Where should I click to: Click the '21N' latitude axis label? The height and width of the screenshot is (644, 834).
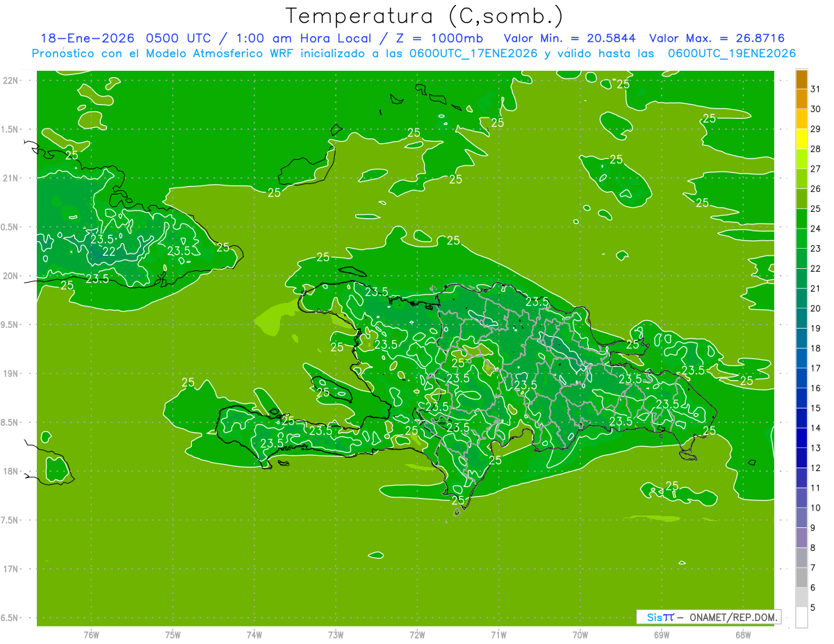point(11,178)
